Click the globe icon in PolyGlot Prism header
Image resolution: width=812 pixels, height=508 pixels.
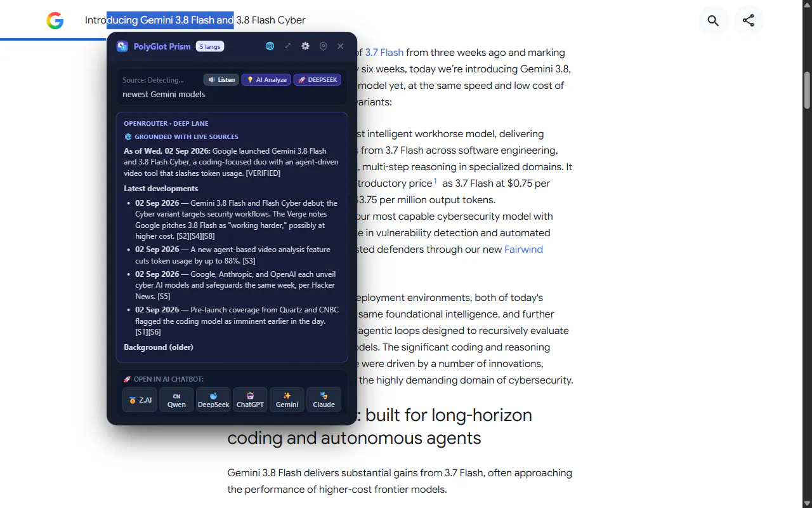tap(270, 46)
